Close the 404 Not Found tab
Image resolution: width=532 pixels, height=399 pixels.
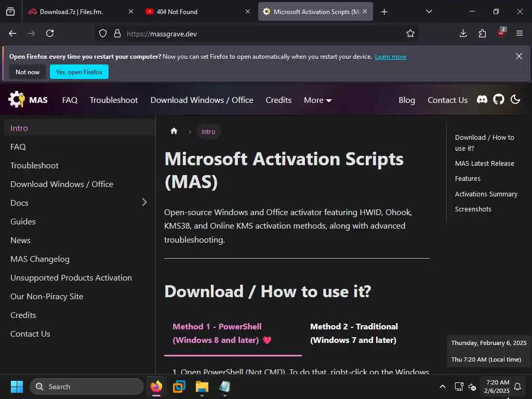click(x=248, y=11)
